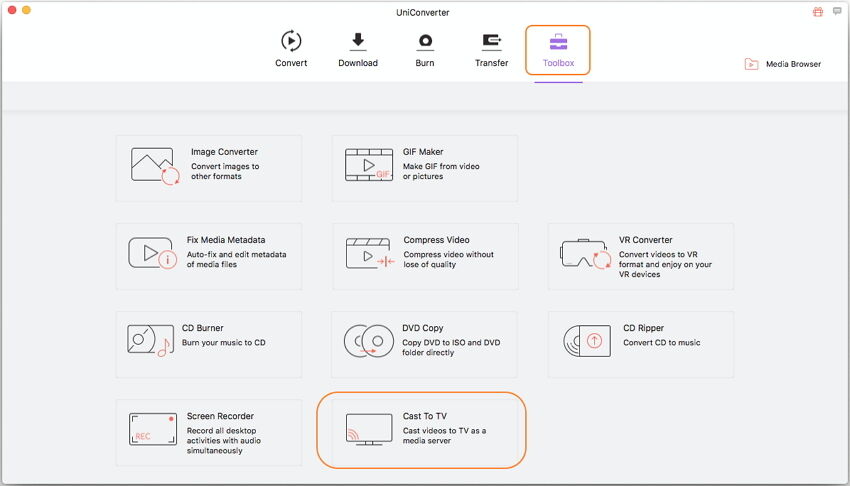Viewport: 850px width, 486px height.
Task: Click 'Auto-fix and edit metadata' description
Action: [236, 260]
